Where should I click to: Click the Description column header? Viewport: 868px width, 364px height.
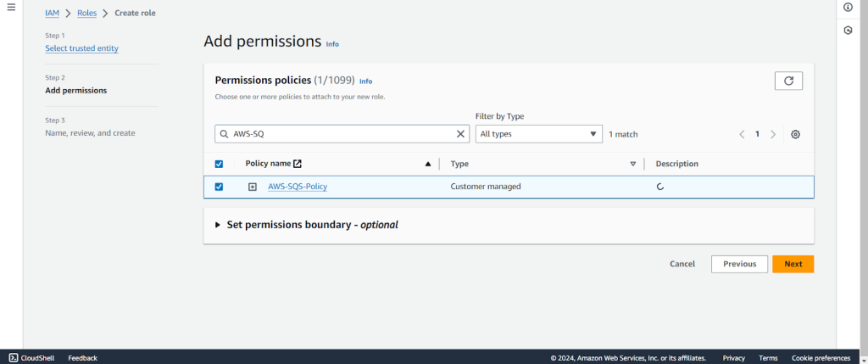coord(676,164)
